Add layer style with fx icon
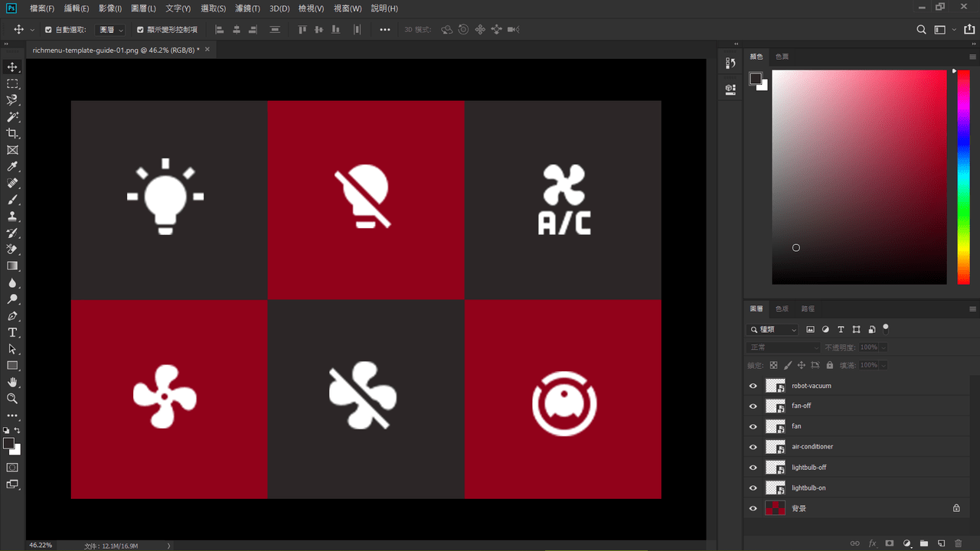Screen dimensions: 980x551 coord(872,543)
